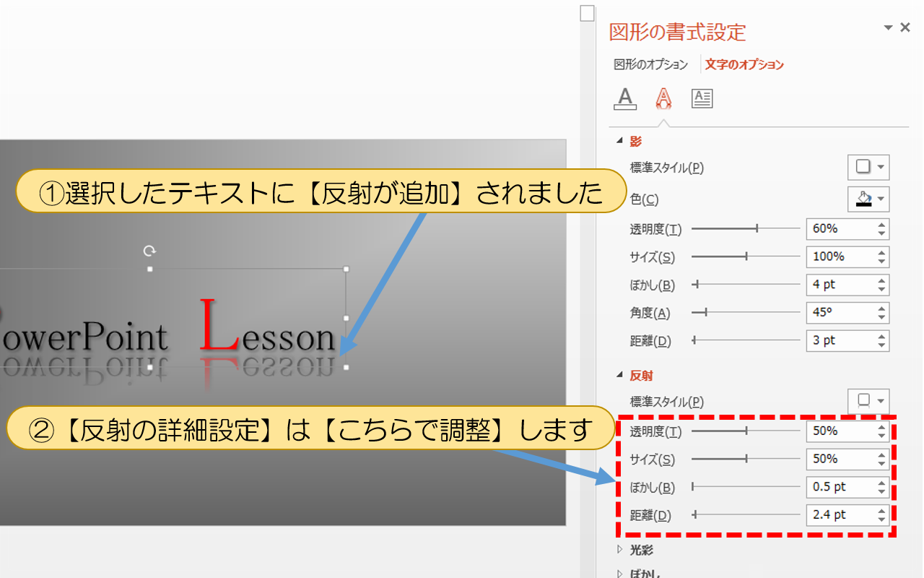Open the pane options dropdown arrow beside close
Image resolution: width=924 pixels, height=578 pixels.
pos(889,27)
